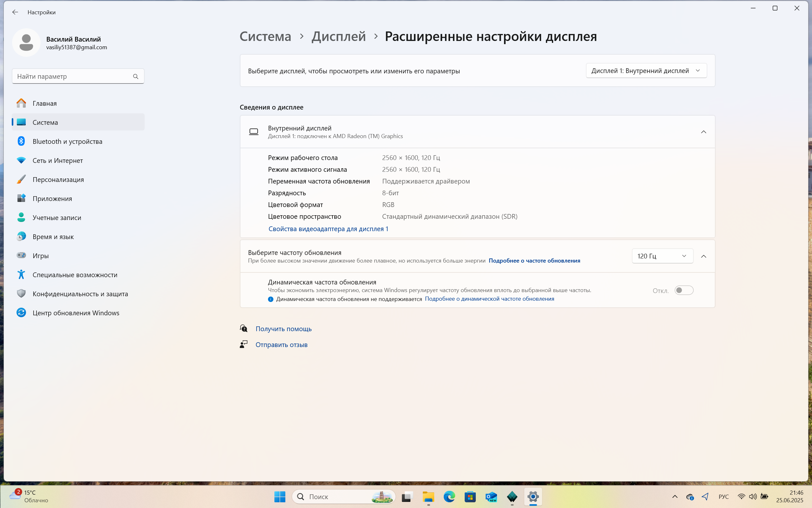Click the Отправить отзыв feedback icon
This screenshot has width=812, height=508.
[244, 344]
